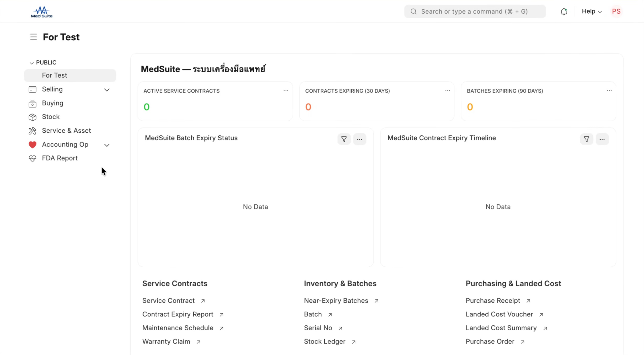644x355 pixels.
Task: Click the search magnifier icon
Action: point(414,11)
